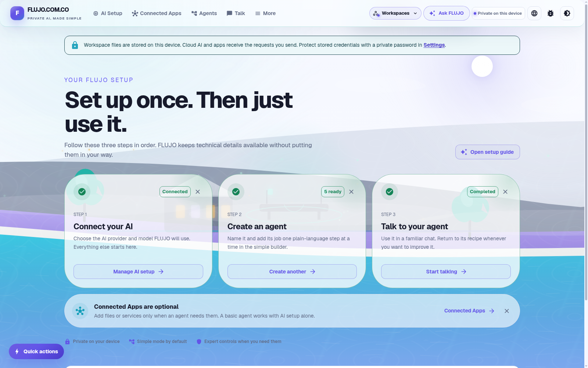Dismiss the Step 3 Talk to your agent card
This screenshot has width=588, height=368.
pos(505,192)
